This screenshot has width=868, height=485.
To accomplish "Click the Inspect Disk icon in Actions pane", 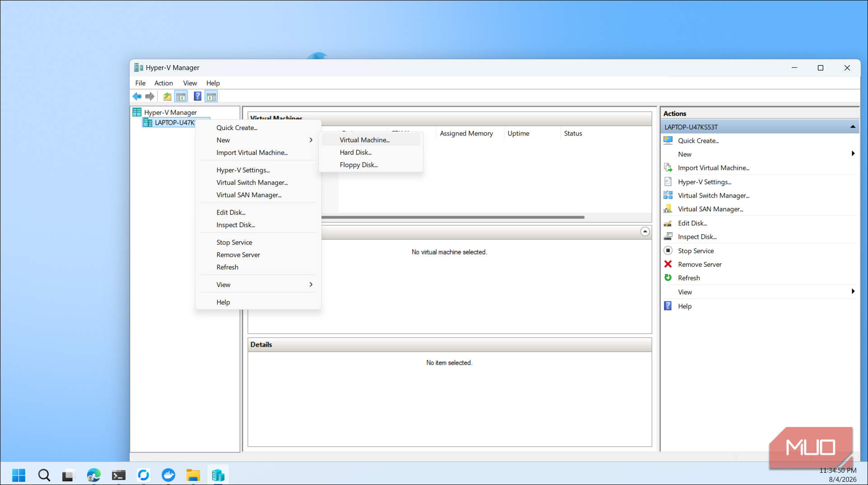I will (x=668, y=236).
